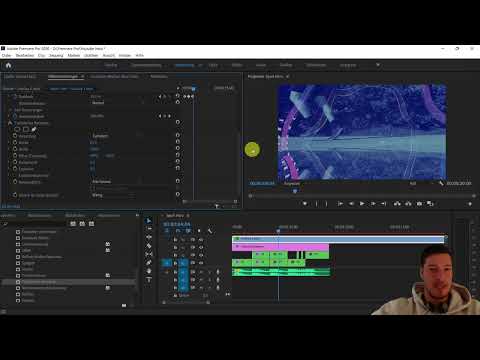Add marker in timeline header
Viewport: 480px width, 360px height.
pyautogui.click(x=199, y=231)
